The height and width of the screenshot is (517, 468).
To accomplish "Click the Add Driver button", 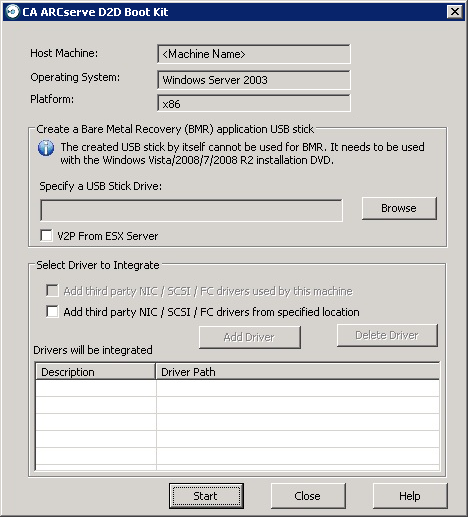I will point(250,337).
